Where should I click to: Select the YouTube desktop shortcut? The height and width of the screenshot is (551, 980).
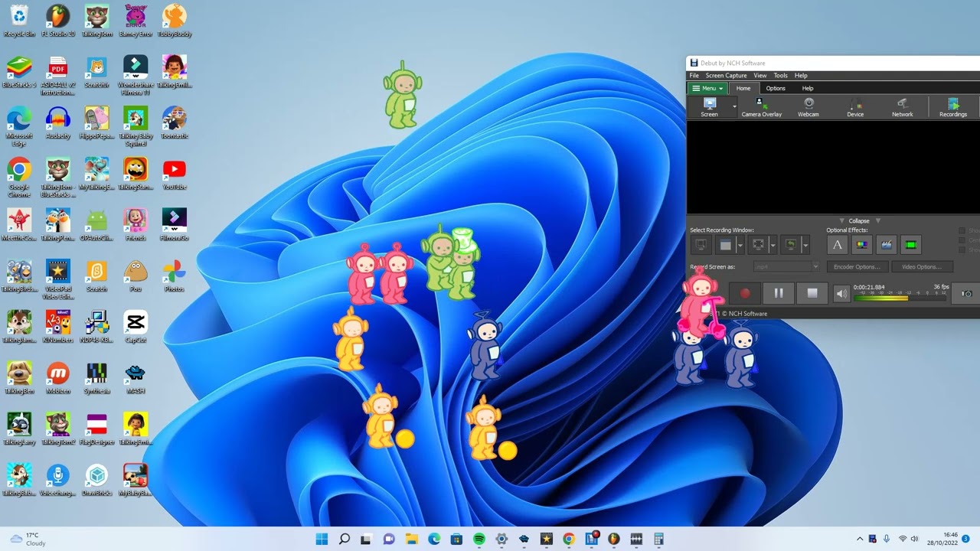point(174,174)
